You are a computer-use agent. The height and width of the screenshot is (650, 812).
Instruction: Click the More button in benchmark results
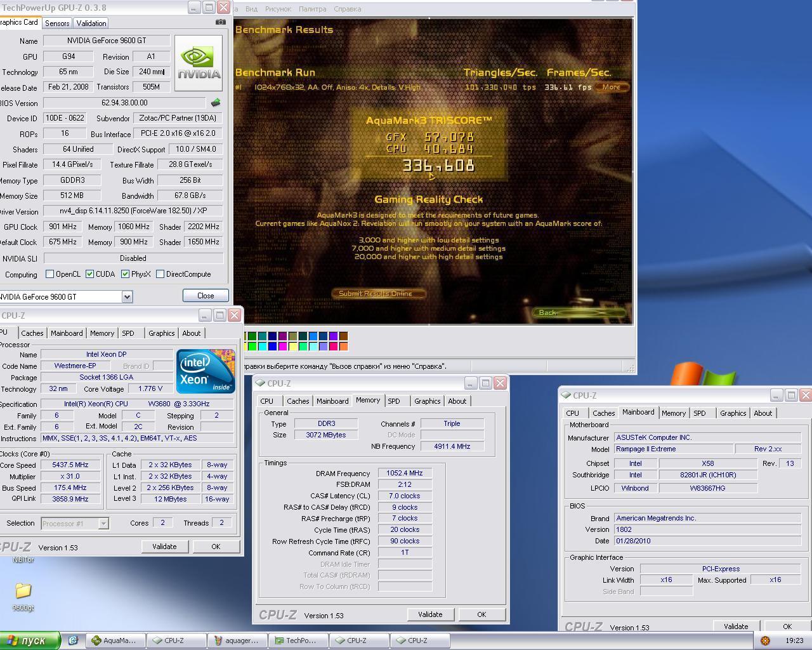coord(612,87)
